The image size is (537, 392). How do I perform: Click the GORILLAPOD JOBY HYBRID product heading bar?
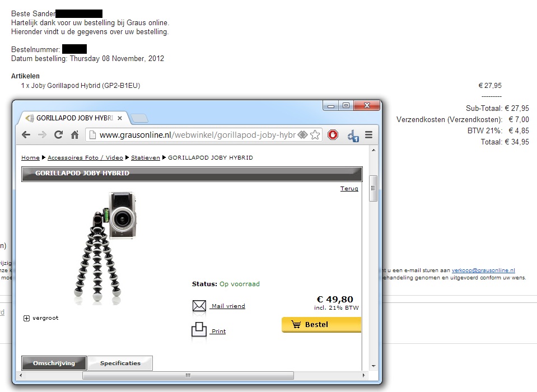pos(192,174)
